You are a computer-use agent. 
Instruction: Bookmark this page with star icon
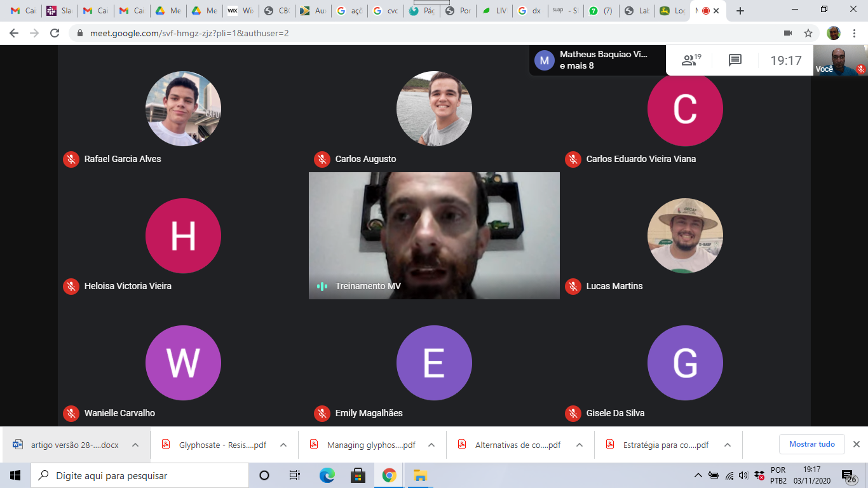tap(808, 33)
